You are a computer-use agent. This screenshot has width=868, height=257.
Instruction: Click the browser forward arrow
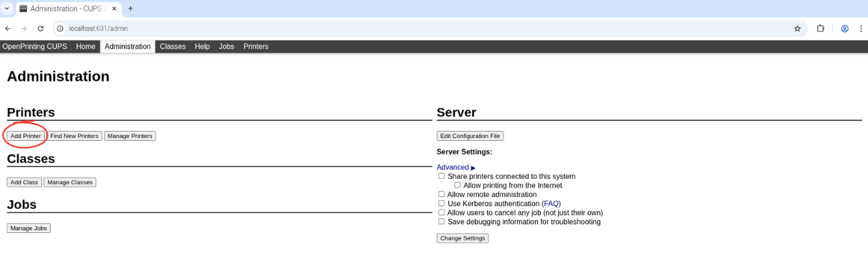[24, 29]
